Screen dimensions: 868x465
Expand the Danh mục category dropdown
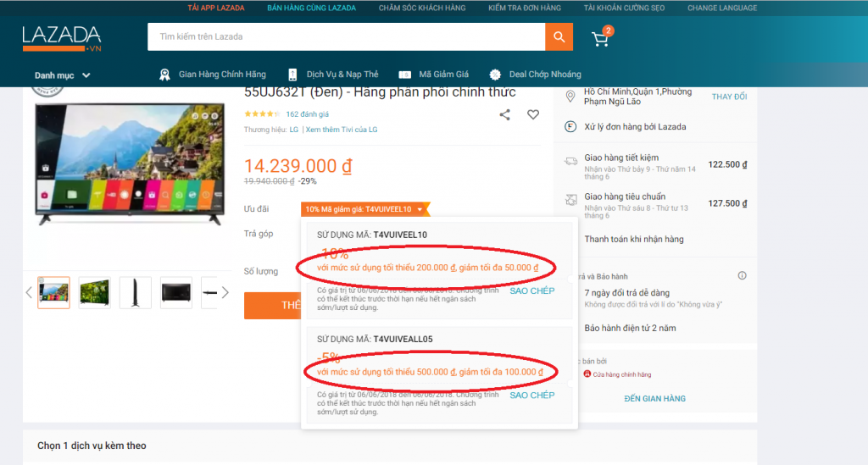[x=62, y=75]
